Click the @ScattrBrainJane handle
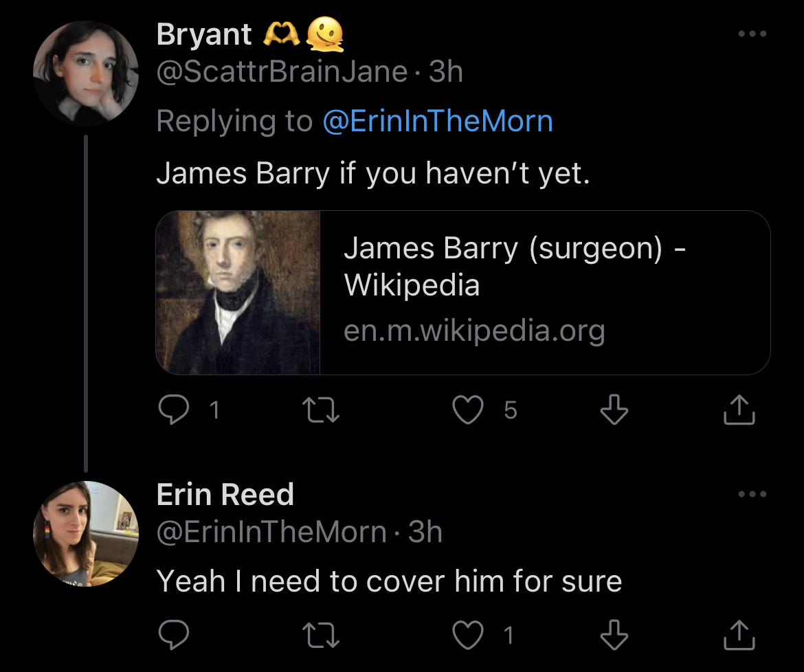 click(x=282, y=72)
